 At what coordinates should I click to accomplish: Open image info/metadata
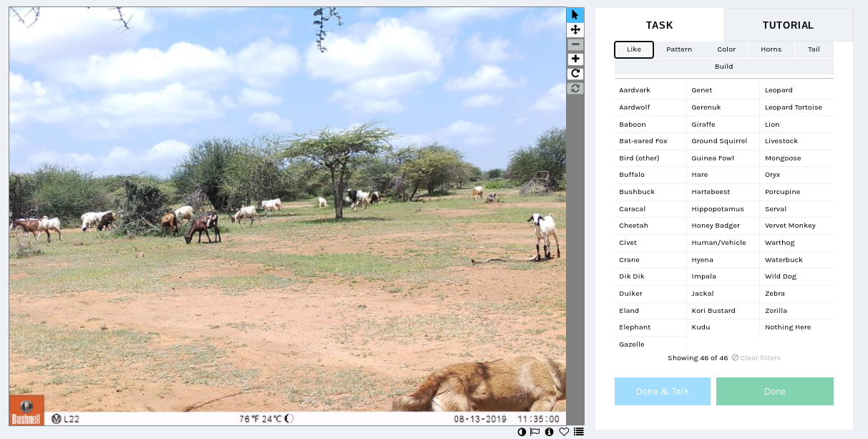(x=550, y=432)
